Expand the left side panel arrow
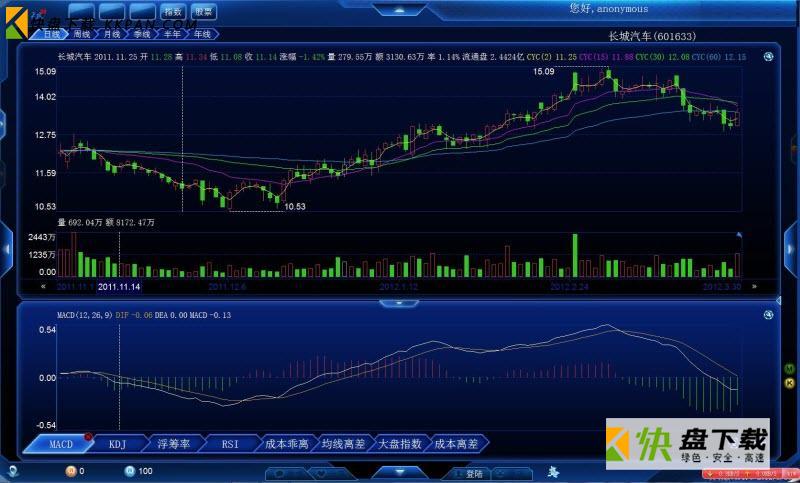 (7, 249)
